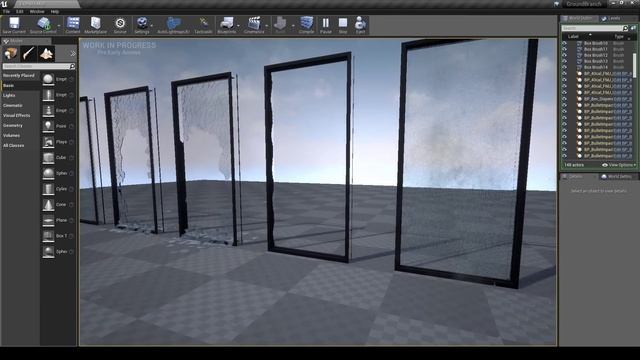
Task: Open the File menu
Action: coord(7,11)
